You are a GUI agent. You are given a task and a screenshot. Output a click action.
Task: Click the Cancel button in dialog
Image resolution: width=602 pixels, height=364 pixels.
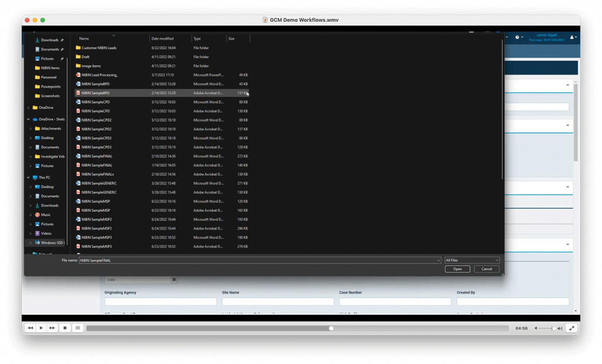coord(486,269)
